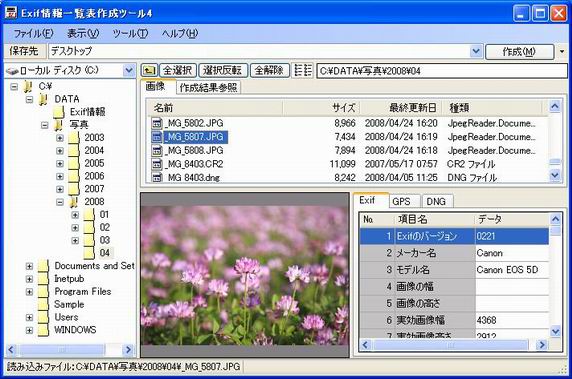The height and width of the screenshot is (379, 572).
Task: Open the ツール(T) menu
Action: pos(130,34)
